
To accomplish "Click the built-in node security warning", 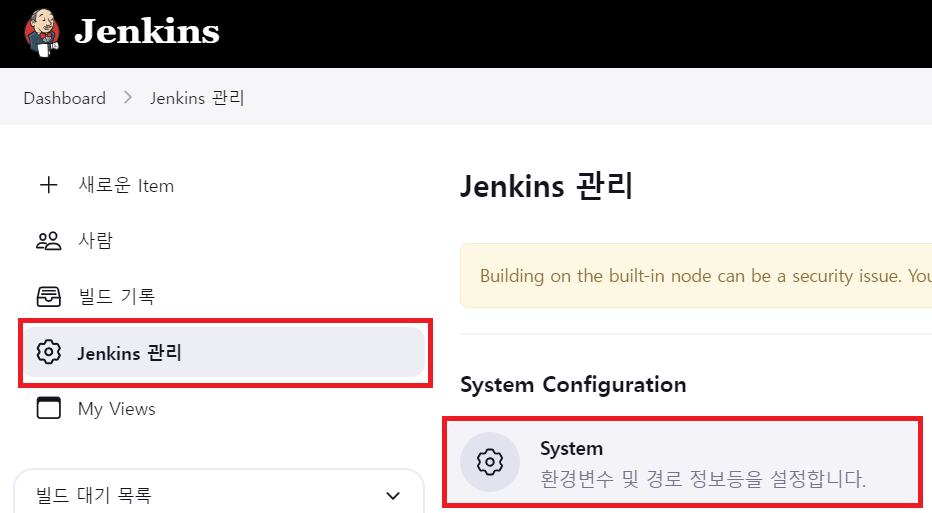I will [696, 275].
